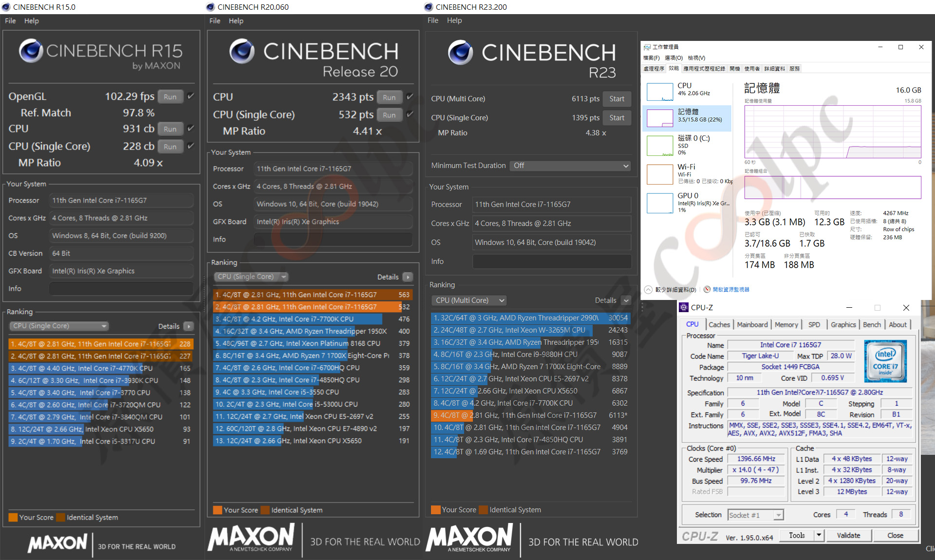Viewport: 935px width, 560px height.
Task: Open 檢視(V) menu in Task Manager
Action: click(x=696, y=58)
